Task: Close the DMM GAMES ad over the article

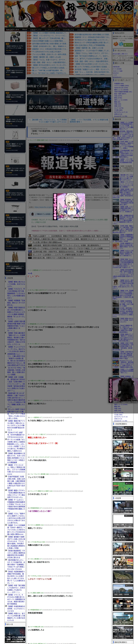Action: (x=84, y=221)
